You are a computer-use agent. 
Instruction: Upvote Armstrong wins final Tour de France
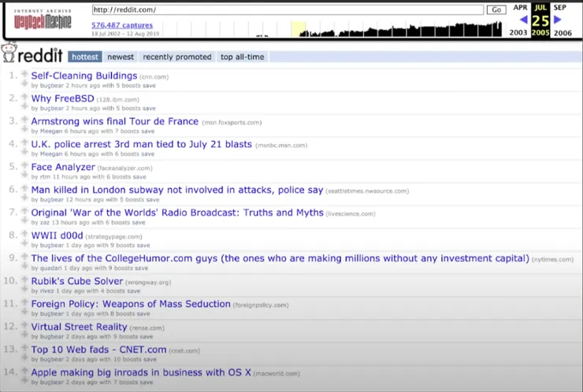(24, 120)
